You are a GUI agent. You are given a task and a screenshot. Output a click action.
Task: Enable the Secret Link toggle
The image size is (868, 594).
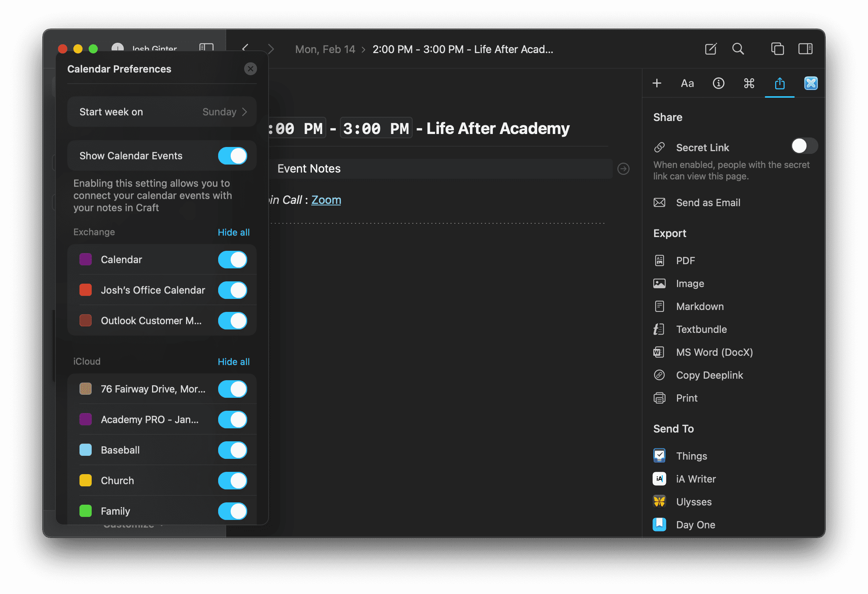coord(805,146)
